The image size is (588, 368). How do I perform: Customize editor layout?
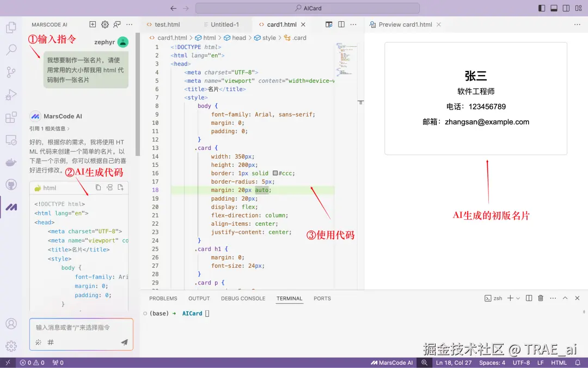click(579, 8)
